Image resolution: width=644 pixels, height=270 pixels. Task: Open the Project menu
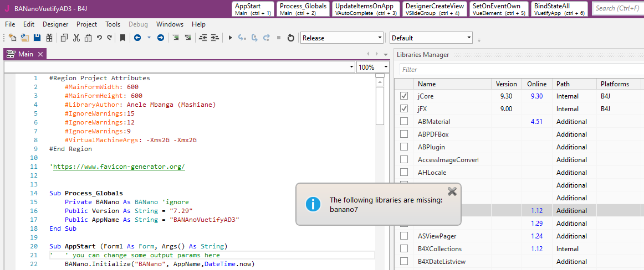[x=86, y=24]
